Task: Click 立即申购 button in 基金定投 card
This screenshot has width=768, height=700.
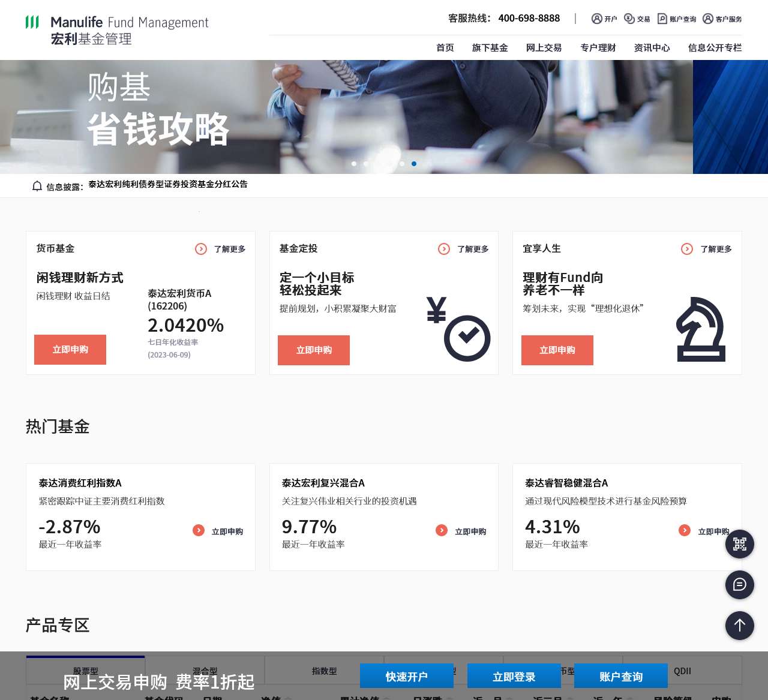Action: (314, 350)
